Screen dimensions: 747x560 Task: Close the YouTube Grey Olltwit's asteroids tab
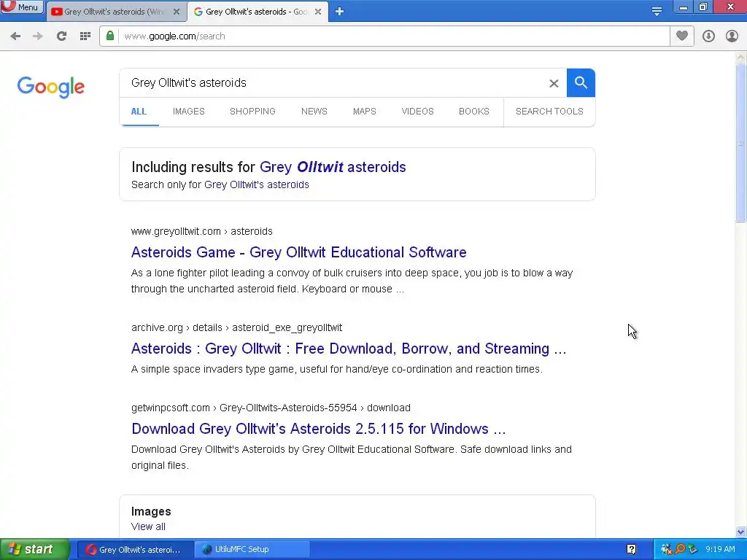click(177, 12)
